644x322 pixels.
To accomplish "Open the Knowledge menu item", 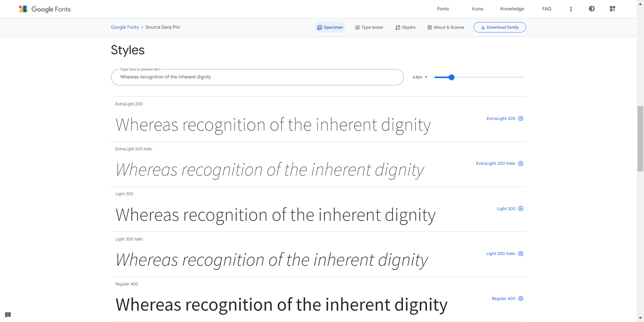I will tap(512, 9).
